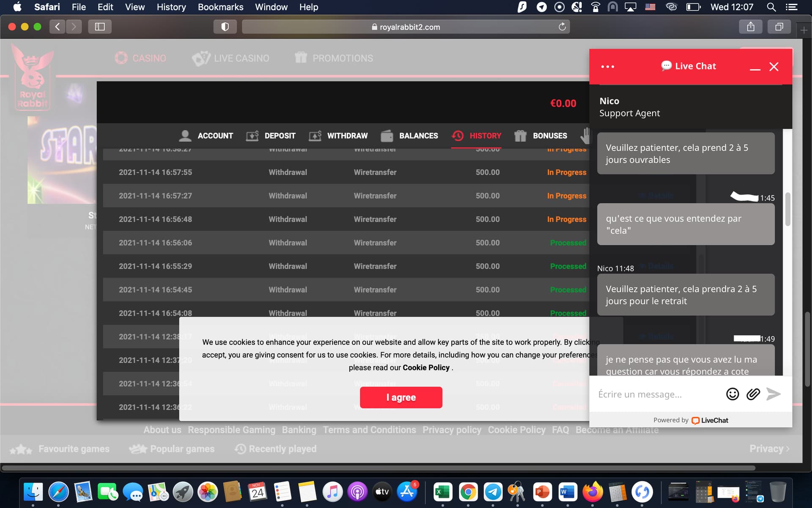Screen dimensions: 812x508
Task: Open Telegram from the Dock
Action: 493,492
